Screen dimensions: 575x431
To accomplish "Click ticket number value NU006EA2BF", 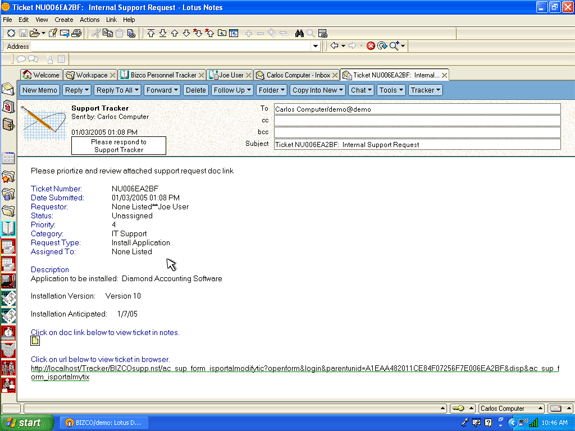I will coord(135,189).
